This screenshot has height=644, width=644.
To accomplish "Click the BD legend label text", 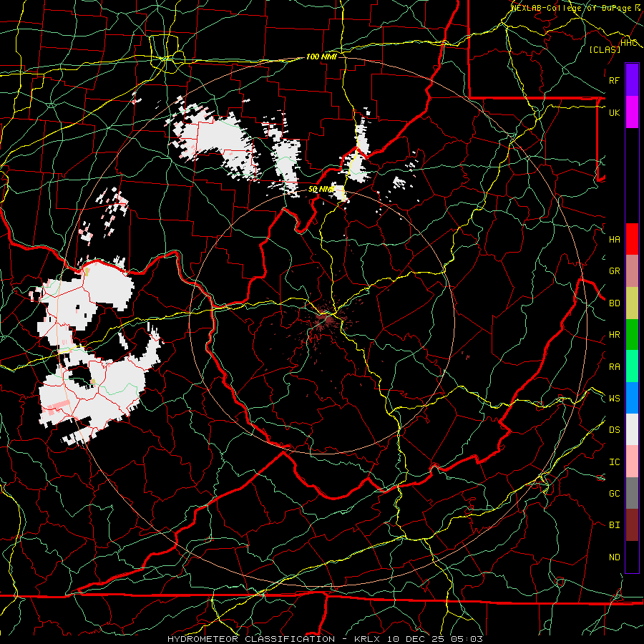I will (614, 303).
